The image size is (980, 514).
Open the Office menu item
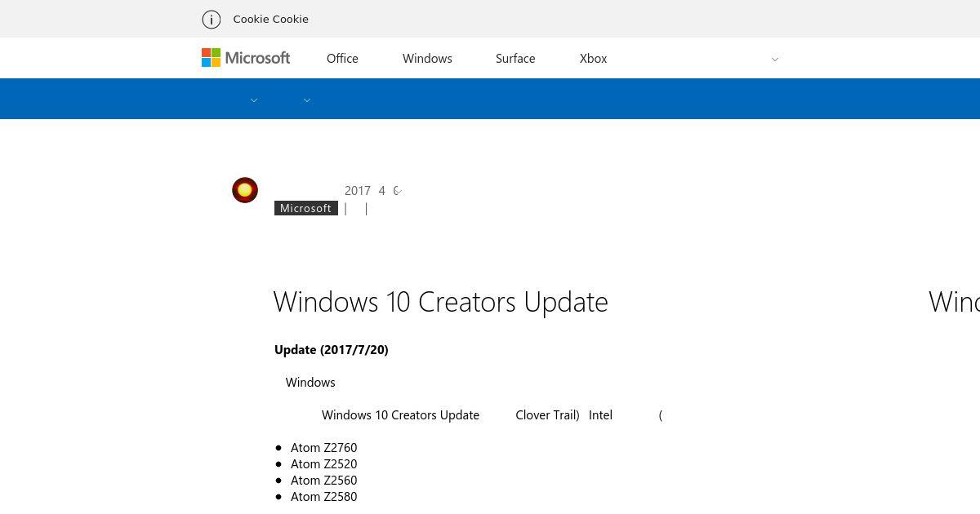[x=342, y=59]
